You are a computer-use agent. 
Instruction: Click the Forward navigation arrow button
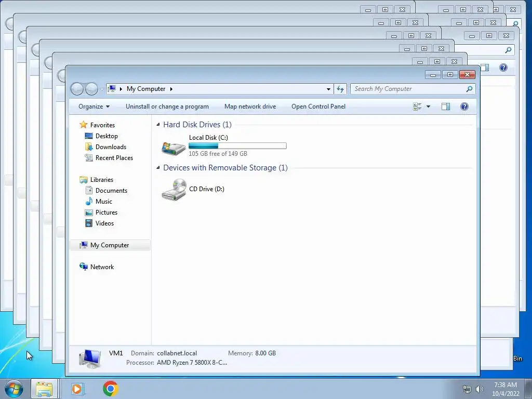[x=91, y=89]
